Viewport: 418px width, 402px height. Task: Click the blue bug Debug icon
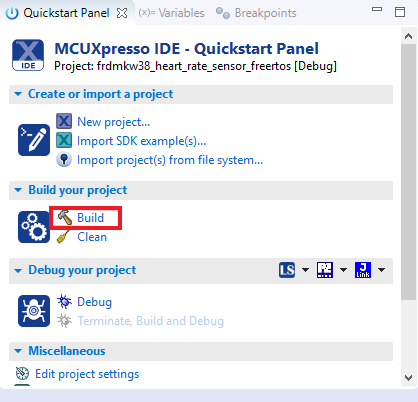(x=64, y=302)
